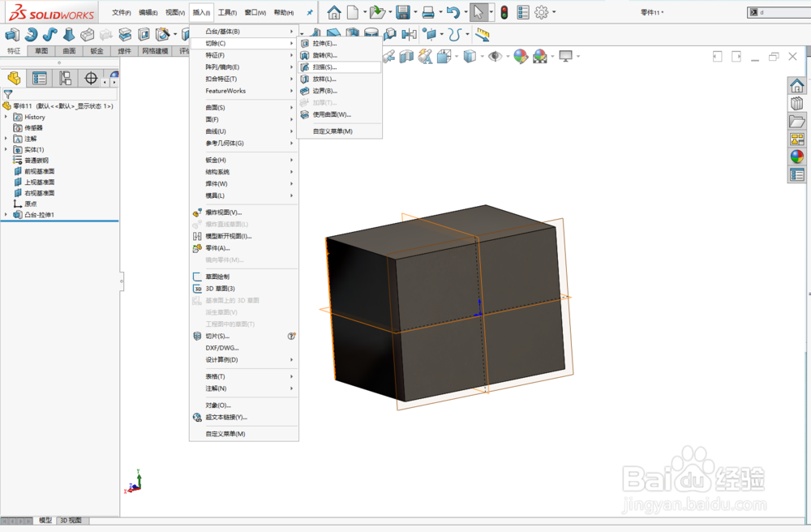Click the Edit Appearance color ball icon
Screen dimensions: 811x532
tap(521, 56)
